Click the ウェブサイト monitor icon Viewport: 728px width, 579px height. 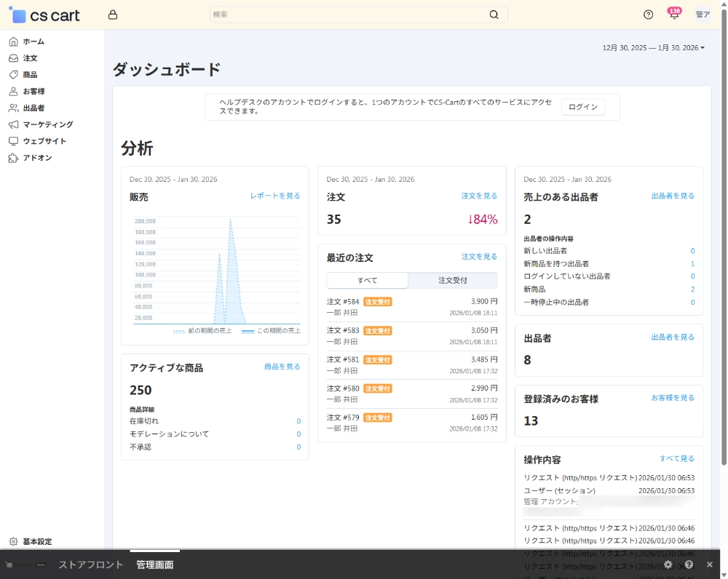[12, 141]
